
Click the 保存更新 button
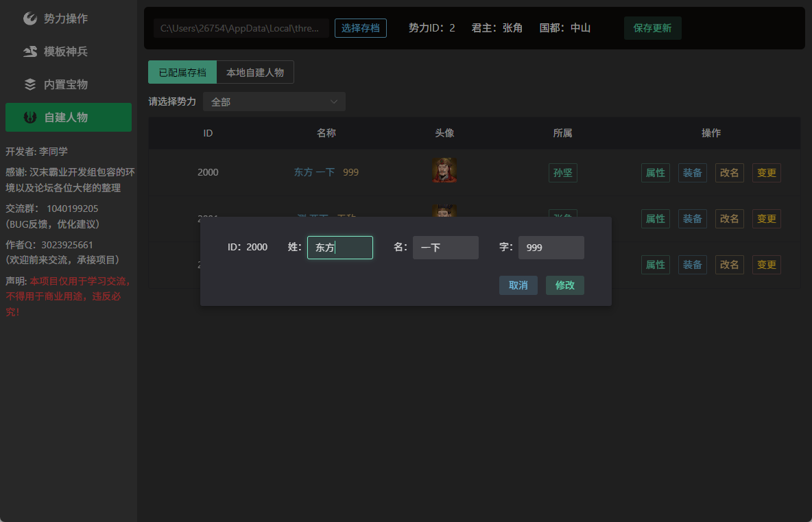point(652,28)
